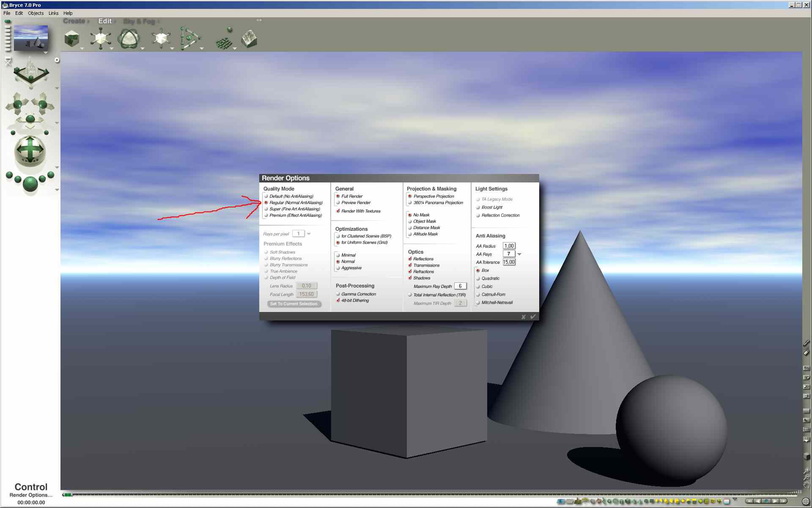Screen dimensions: 812x508
Task: Open the Nano Preview options triangle
Action: point(46,53)
